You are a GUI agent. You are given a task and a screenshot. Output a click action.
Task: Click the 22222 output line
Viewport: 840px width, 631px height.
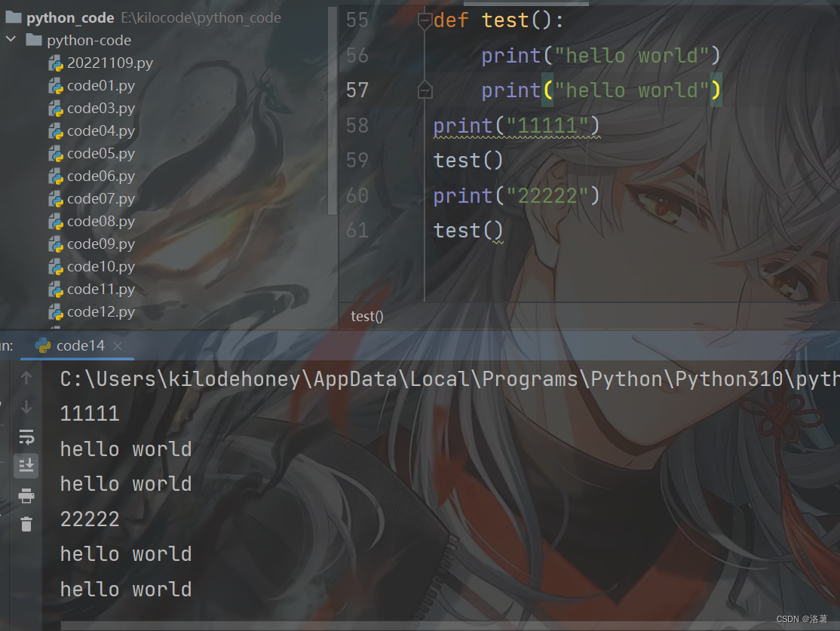90,519
